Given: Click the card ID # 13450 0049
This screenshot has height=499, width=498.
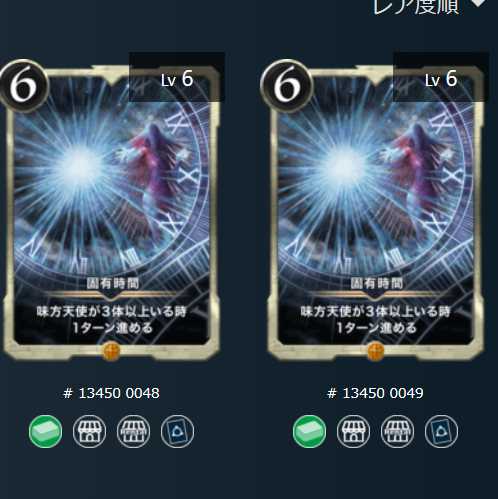Looking at the screenshot, I should pyautogui.click(x=375, y=393).
